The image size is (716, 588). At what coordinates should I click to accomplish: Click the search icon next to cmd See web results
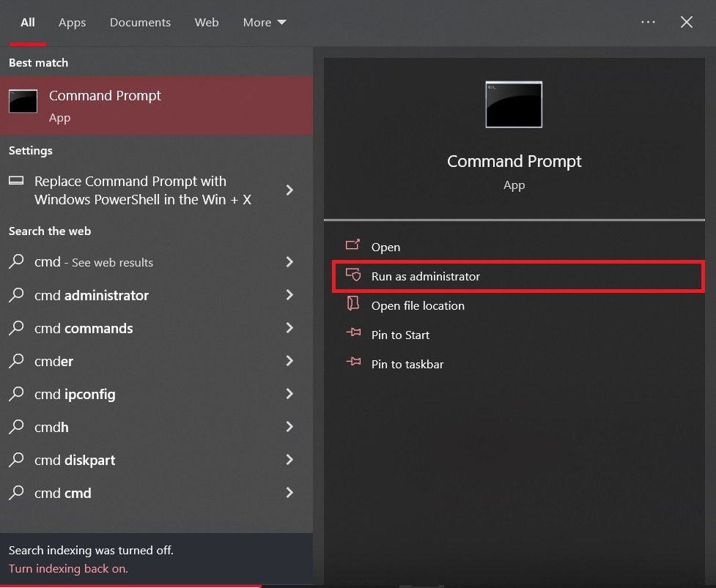(x=16, y=261)
